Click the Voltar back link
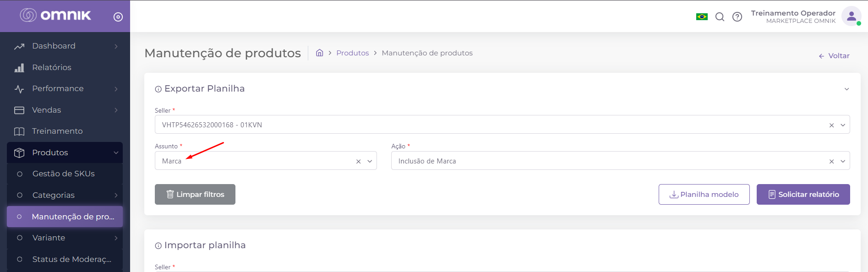Screen dimensions: 868x272 pyautogui.click(x=834, y=56)
